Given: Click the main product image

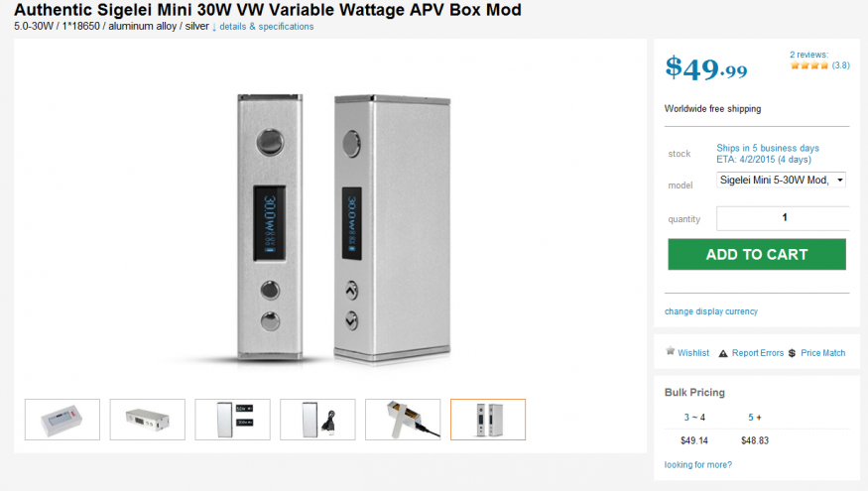Looking at the screenshot, I should click(x=344, y=228).
